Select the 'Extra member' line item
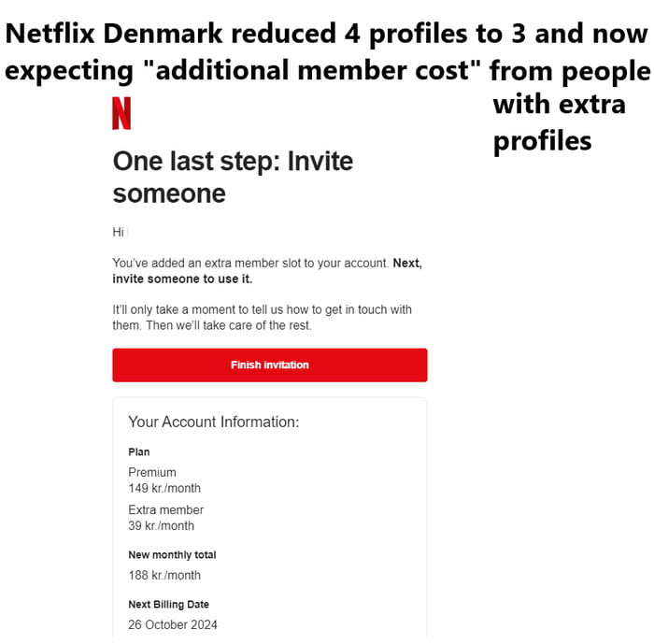 click(x=165, y=509)
